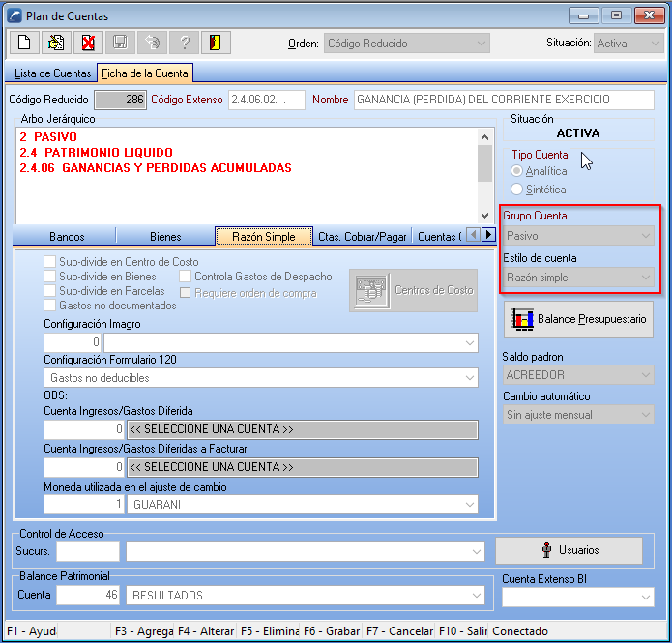Viewport: 672px width, 643px height.
Task: Check Sub-divide en Centro de Costo
Action: tap(49, 261)
